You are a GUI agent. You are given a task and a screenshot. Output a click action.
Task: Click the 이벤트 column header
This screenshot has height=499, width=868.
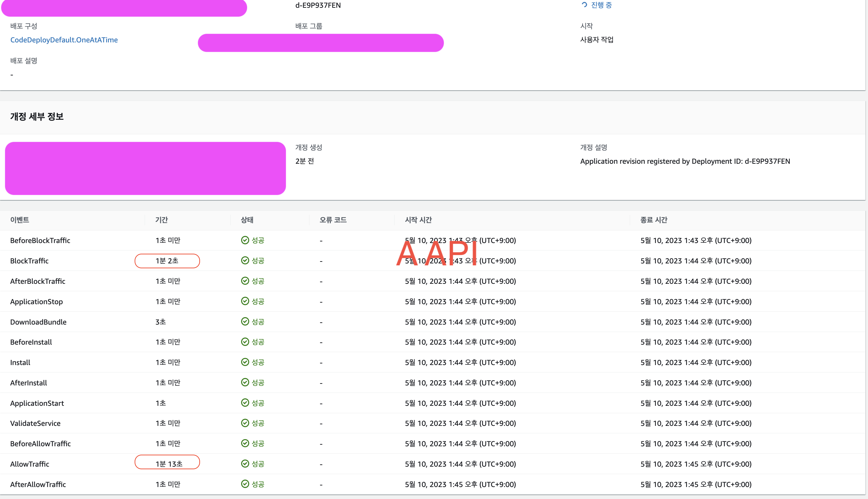click(19, 220)
